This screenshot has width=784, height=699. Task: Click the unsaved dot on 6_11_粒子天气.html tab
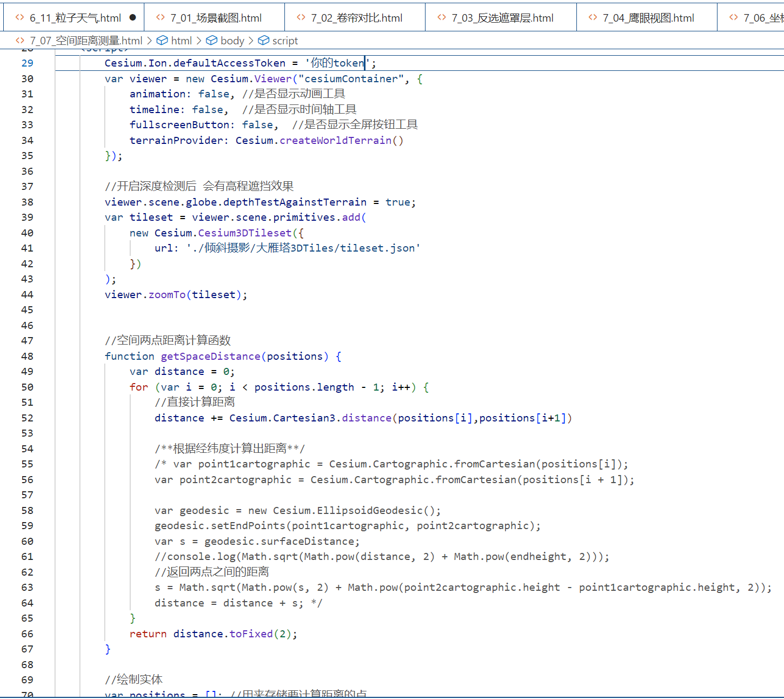click(133, 17)
